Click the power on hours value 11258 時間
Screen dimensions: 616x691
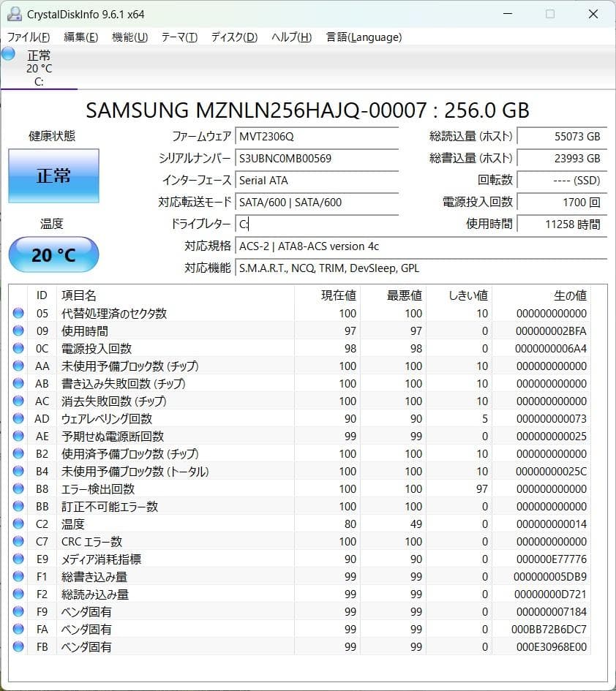click(x=562, y=224)
